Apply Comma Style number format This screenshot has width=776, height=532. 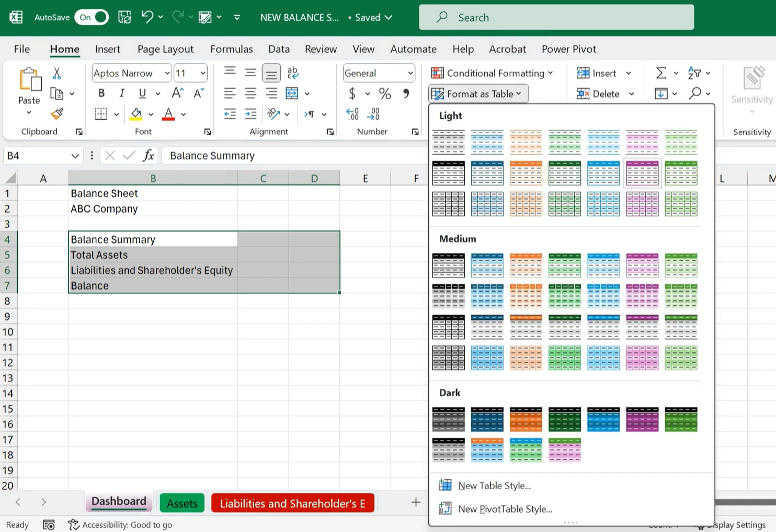406,94
